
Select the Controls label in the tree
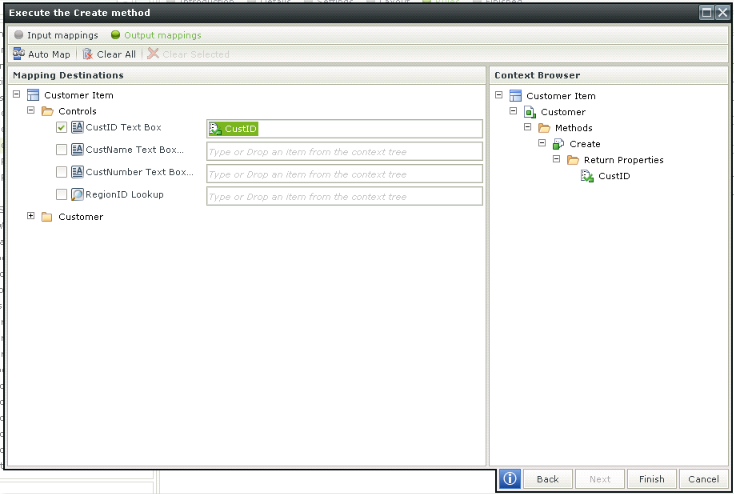[x=77, y=111]
